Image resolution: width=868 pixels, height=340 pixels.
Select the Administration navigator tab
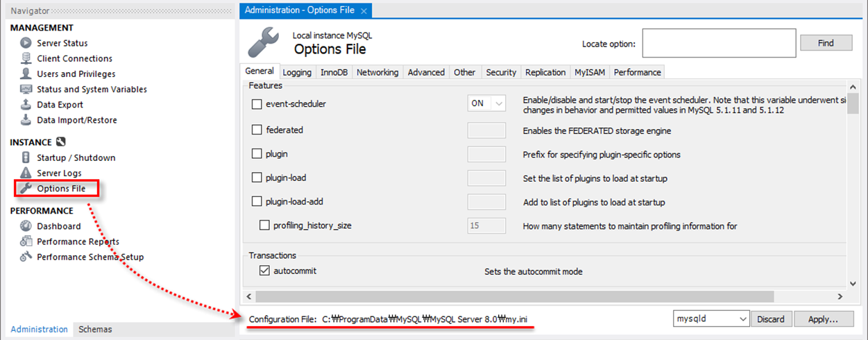click(40, 330)
